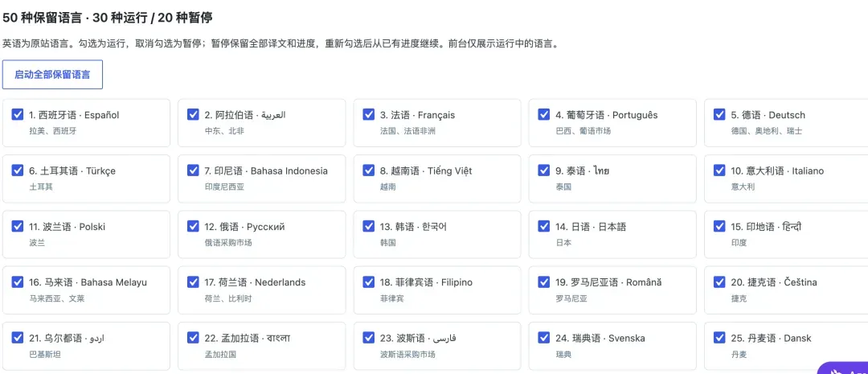
Task: Uncheck the 西班牙语 Español checkbox
Action: [x=17, y=115]
